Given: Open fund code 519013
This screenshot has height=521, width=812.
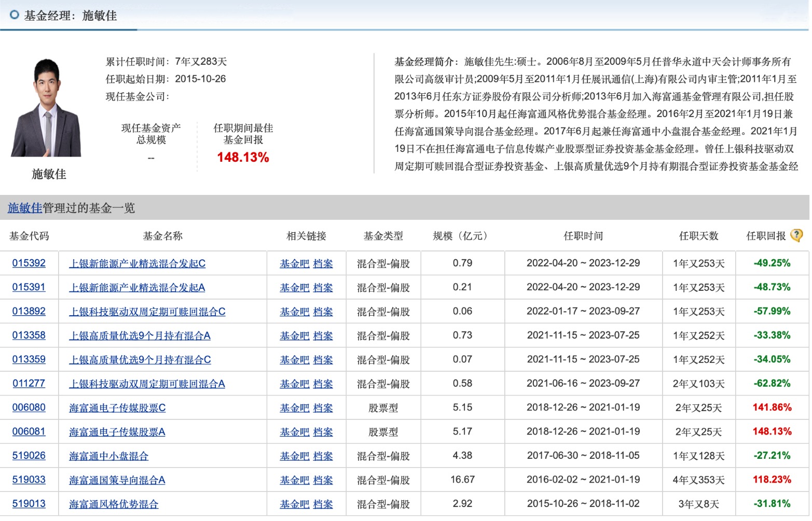Looking at the screenshot, I should click(x=29, y=503).
